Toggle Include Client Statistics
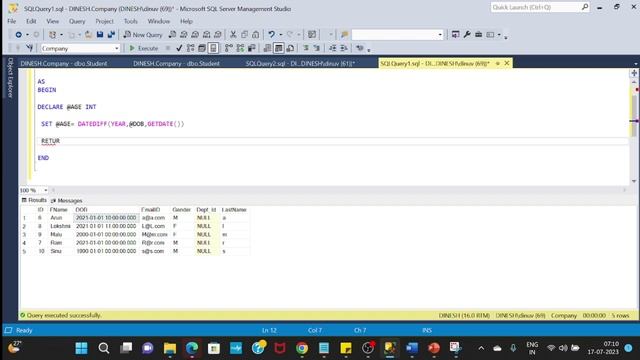This screenshot has width=640, height=360. [x=251, y=48]
